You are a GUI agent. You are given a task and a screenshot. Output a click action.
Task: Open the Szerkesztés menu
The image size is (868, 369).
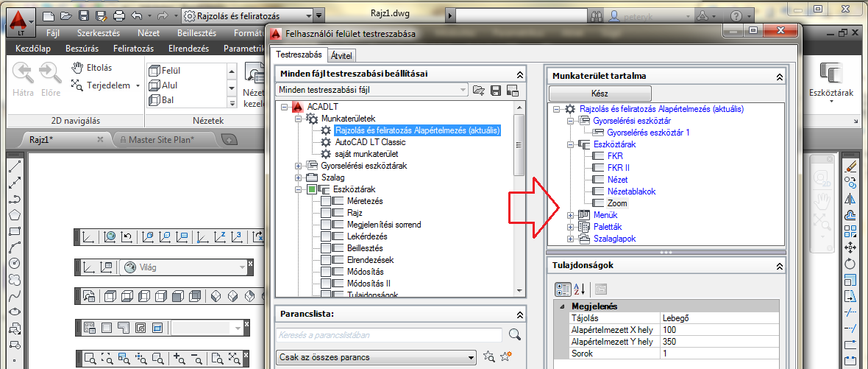click(x=97, y=32)
